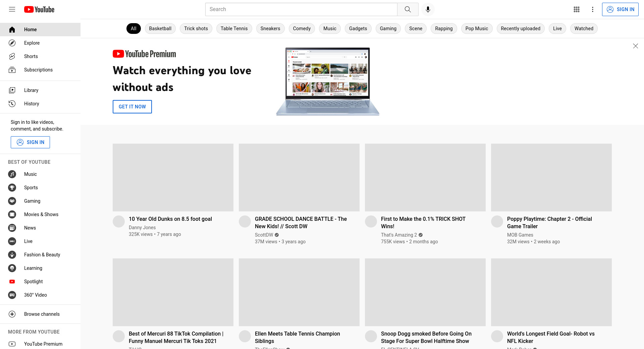The image size is (644, 349).
Task: Select the All filter chip
Action: click(x=133, y=29)
